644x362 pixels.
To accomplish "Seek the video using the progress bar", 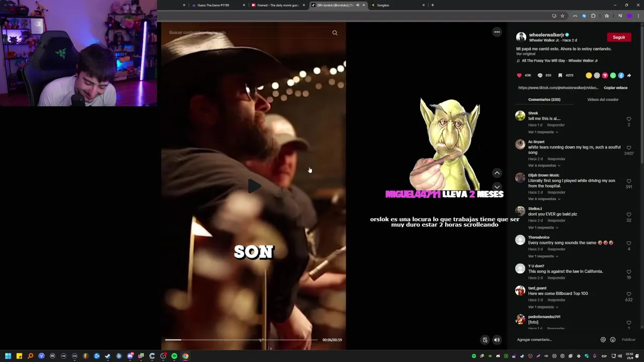I will tap(242, 340).
